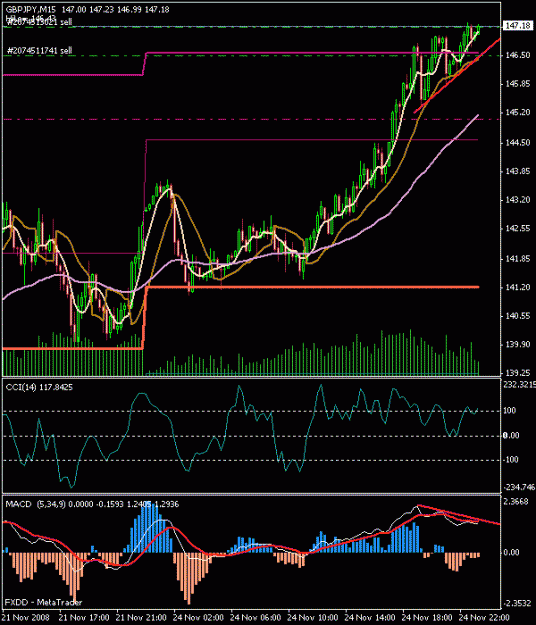The image size is (536, 625).
Task: Click the 21 Nov 17:00 time axis label
Action: 84,617
